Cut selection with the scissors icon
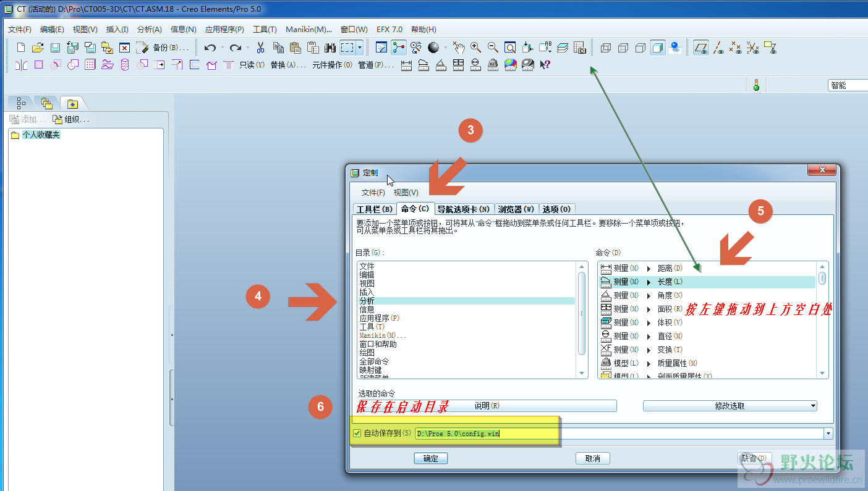The image size is (868, 491). point(261,48)
